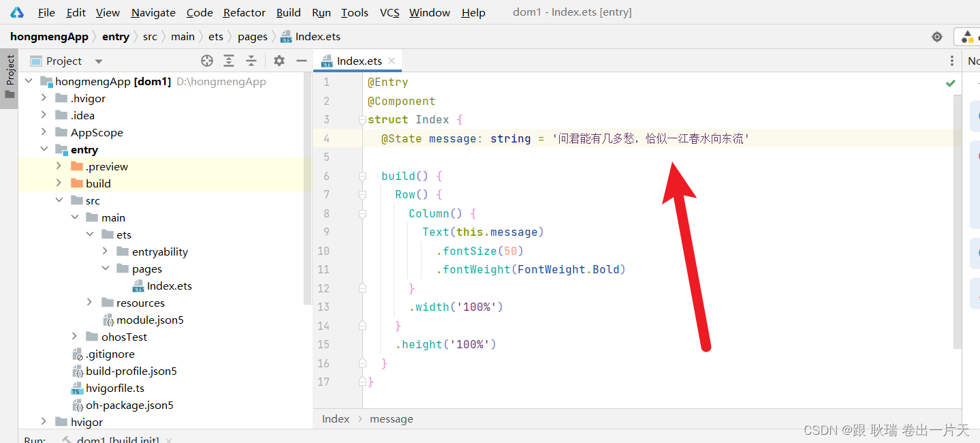Open the Navigate menu
This screenshot has height=443, width=980.
tap(153, 12)
